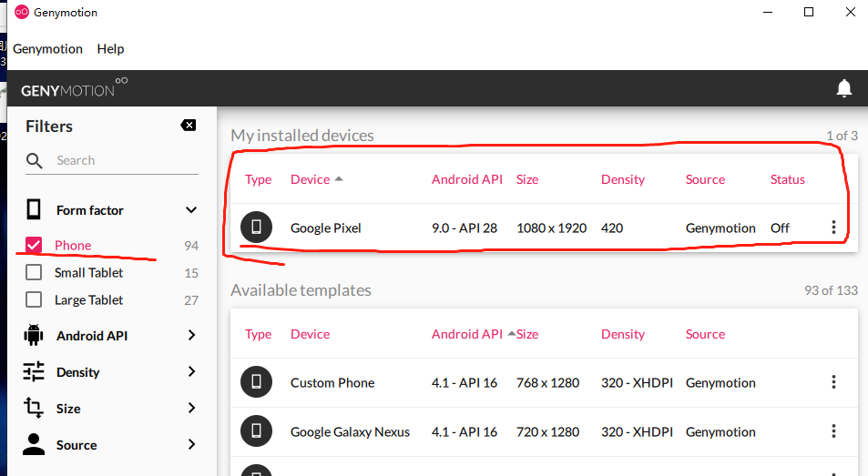Click the 420 density value
Image resolution: width=868 pixels, height=476 pixels.
(x=612, y=228)
